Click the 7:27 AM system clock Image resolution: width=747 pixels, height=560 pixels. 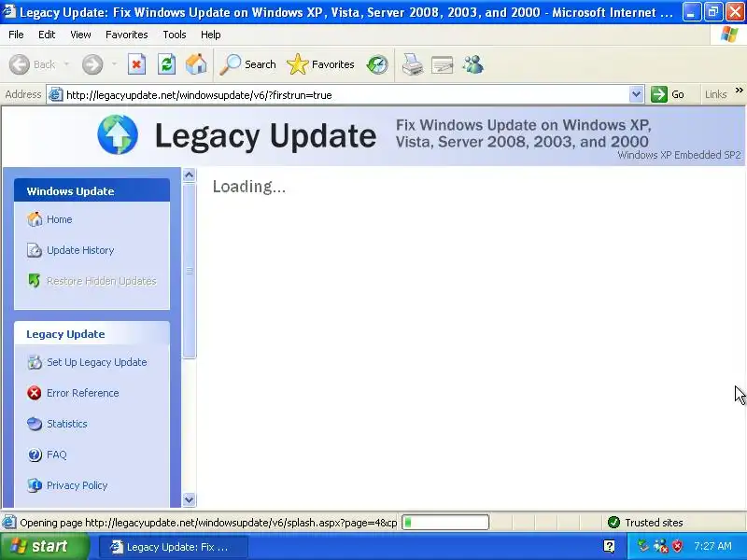[712, 546]
